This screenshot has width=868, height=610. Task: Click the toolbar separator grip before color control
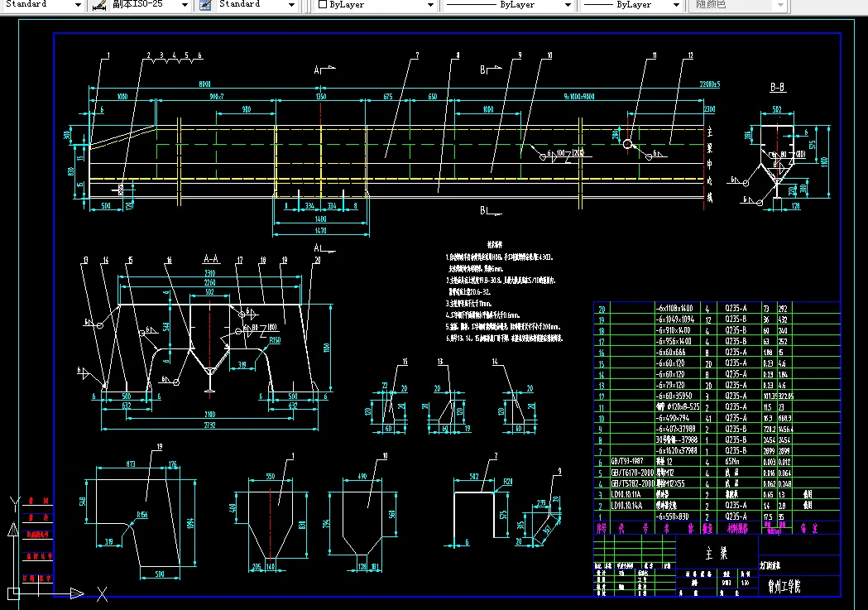(308, 6)
